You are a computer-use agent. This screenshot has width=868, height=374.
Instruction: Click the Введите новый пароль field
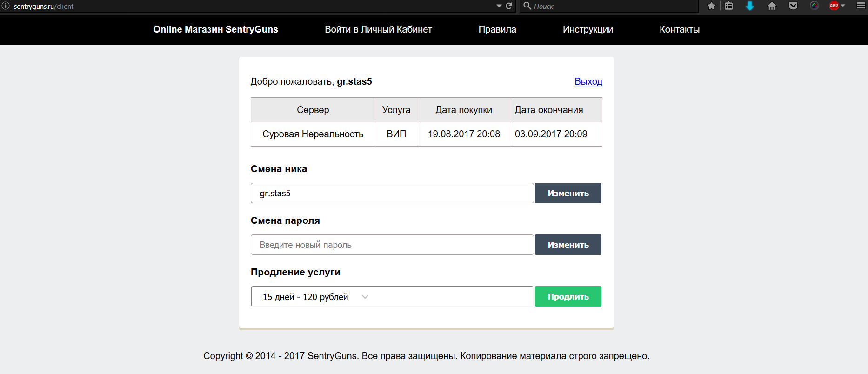click(392, 245)
